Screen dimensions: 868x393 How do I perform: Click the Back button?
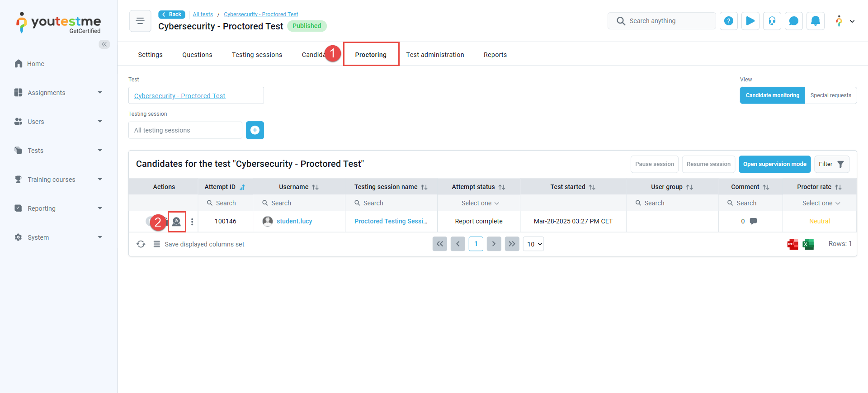172,14
